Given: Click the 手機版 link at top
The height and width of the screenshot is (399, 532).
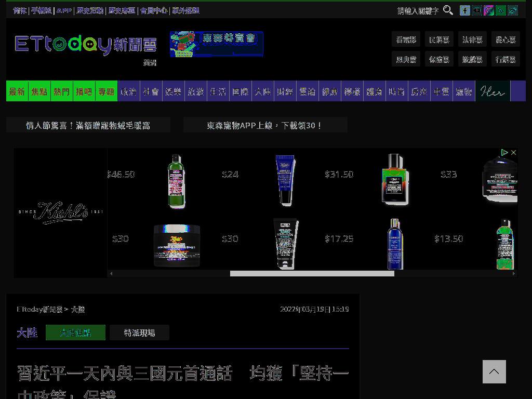Looking at the screenshot, I should click(x=42, y=10).
